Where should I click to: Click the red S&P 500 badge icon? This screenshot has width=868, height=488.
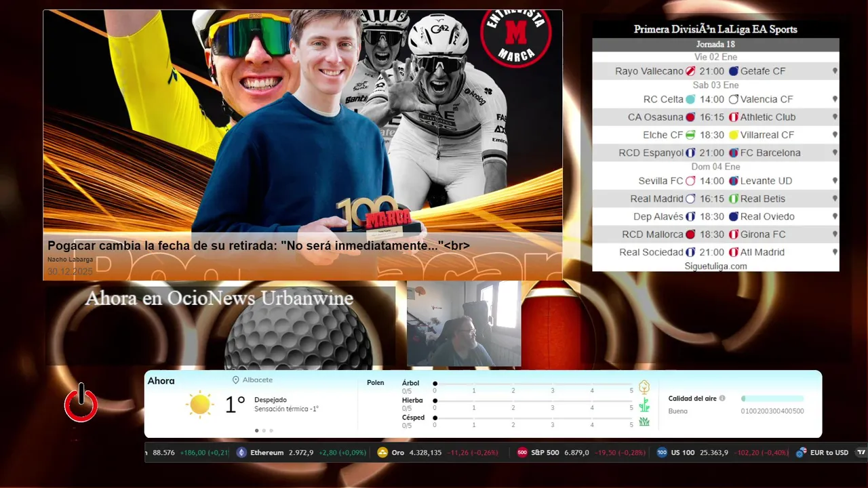(x=522, y=453)
